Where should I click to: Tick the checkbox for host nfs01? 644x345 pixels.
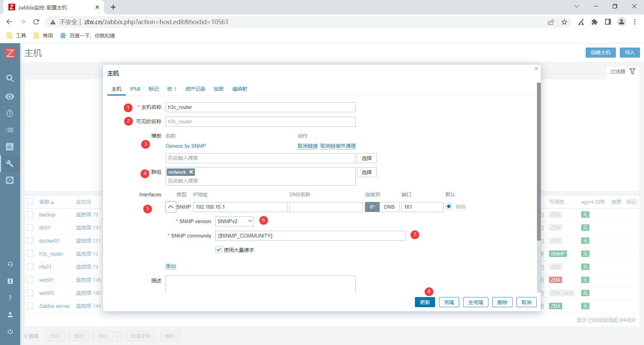click(30, 267)
